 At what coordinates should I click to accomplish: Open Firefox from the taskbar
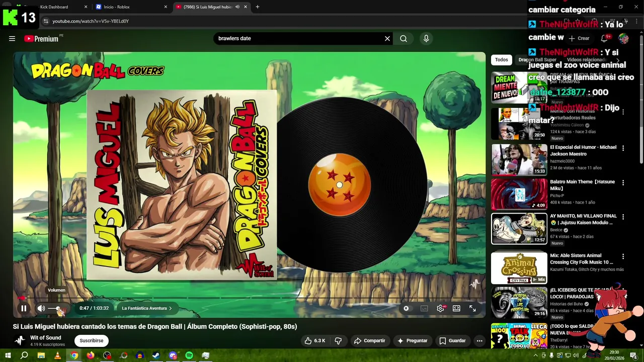(91, 355)
